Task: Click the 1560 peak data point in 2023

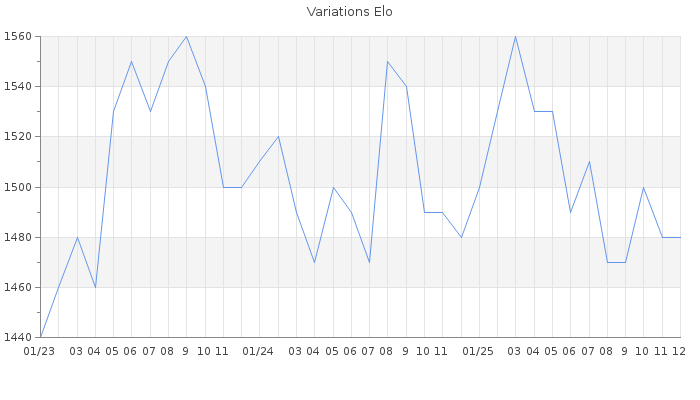Action: [186, 36]
